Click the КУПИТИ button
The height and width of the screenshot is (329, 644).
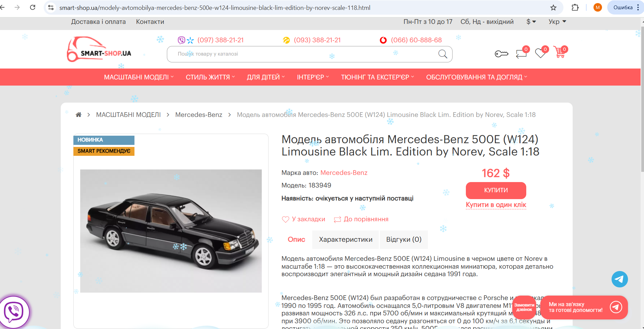pyautogui.click(x=496, y=190)
